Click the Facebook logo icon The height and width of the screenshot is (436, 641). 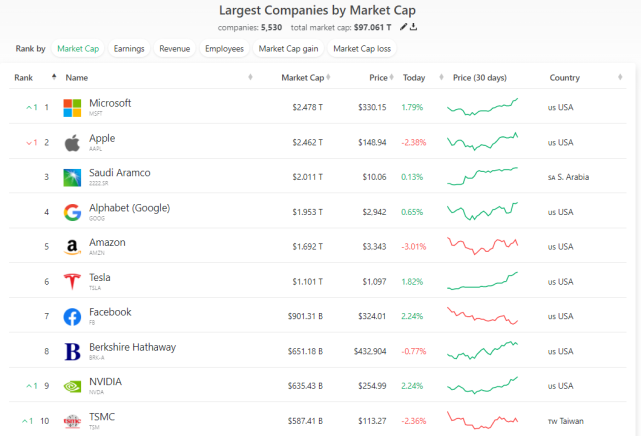[x=72, y=317]
